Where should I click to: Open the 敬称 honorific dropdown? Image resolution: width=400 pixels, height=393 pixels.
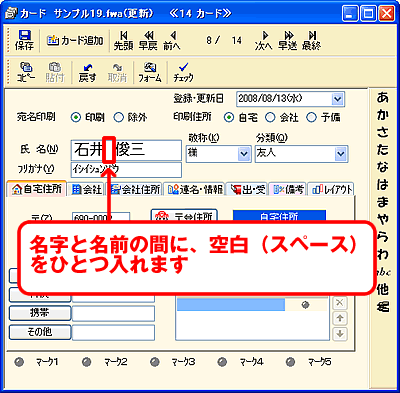[x=244, y=154]
